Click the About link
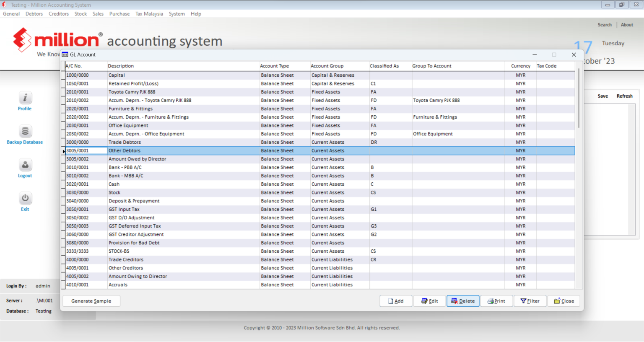Image resolution: width=644 pixels, height=342 pixels. (x=627, y=25)
